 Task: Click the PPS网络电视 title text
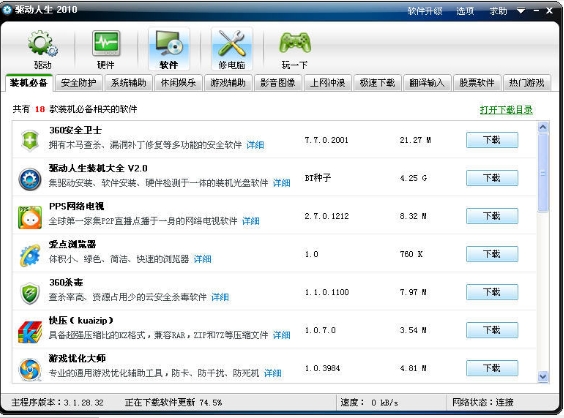[x=76, y=206]
